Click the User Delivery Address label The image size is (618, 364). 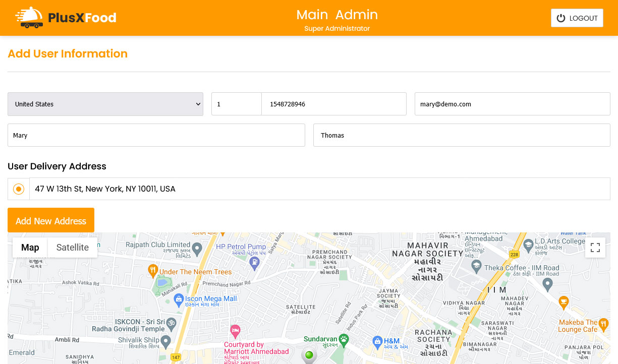tap(57, 166)
